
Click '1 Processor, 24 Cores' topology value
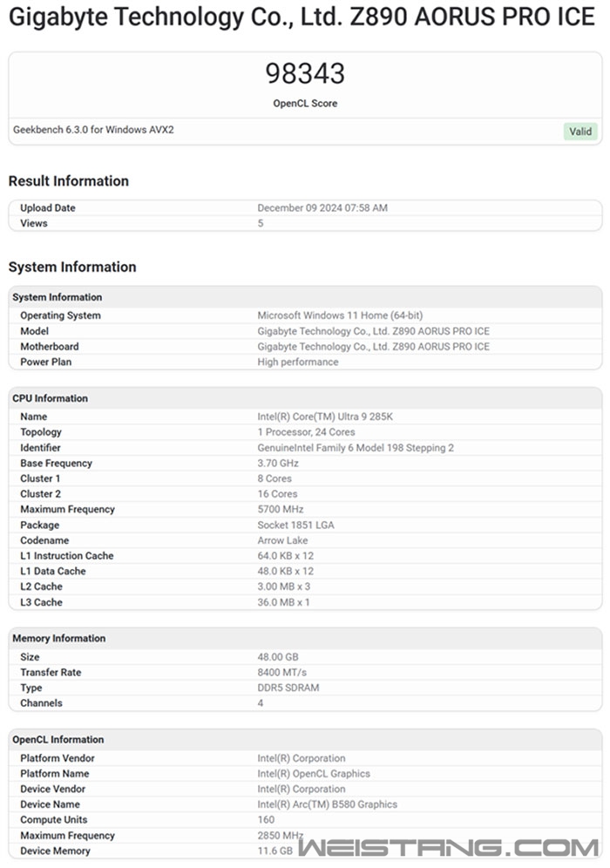pyautogui.click(x=306, y=432)
